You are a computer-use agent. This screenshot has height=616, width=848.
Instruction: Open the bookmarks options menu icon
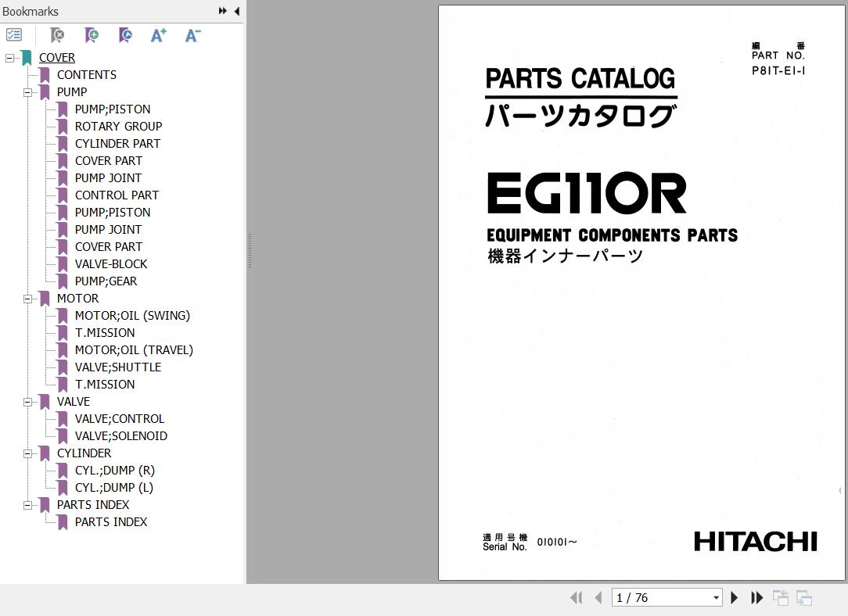tap(14, 36)
